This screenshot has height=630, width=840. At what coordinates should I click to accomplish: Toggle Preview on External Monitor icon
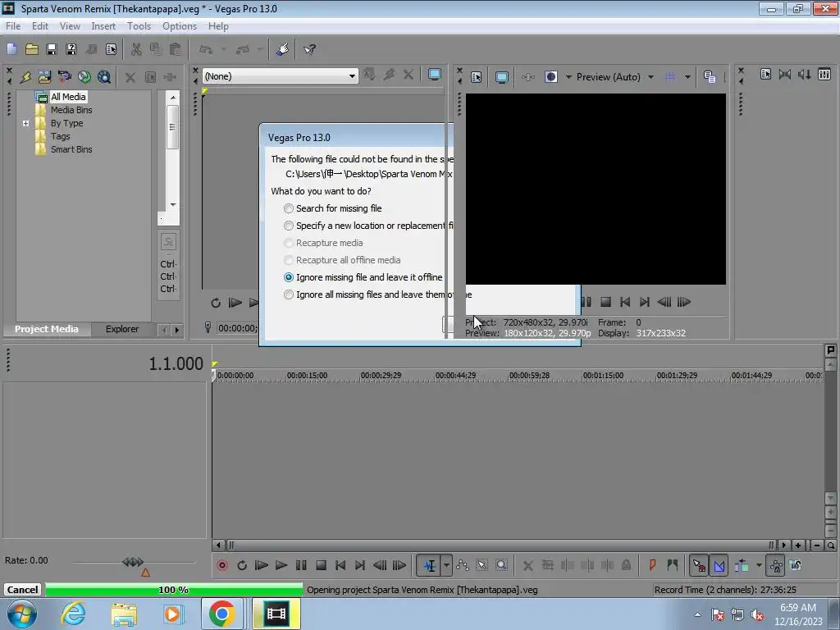coord(501,77)
